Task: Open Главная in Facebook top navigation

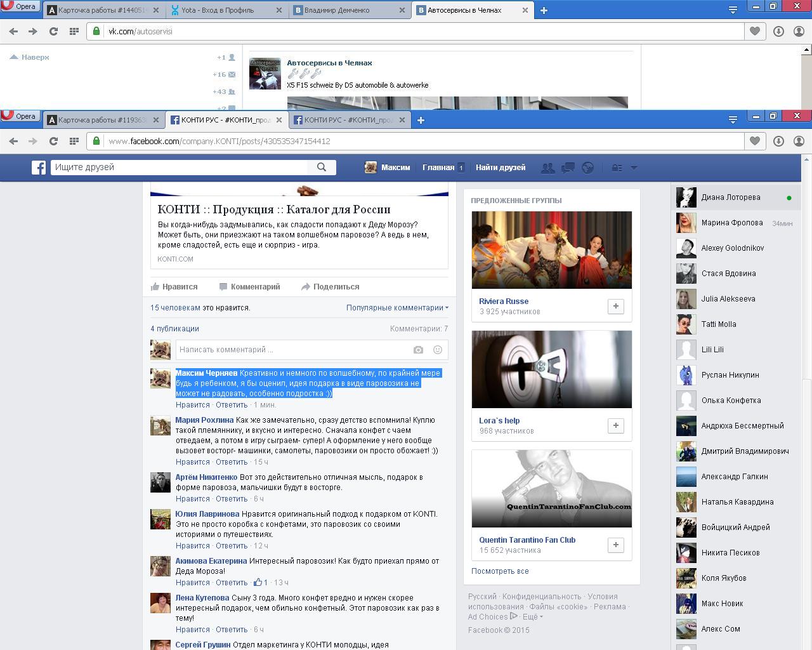Action: 438,168
